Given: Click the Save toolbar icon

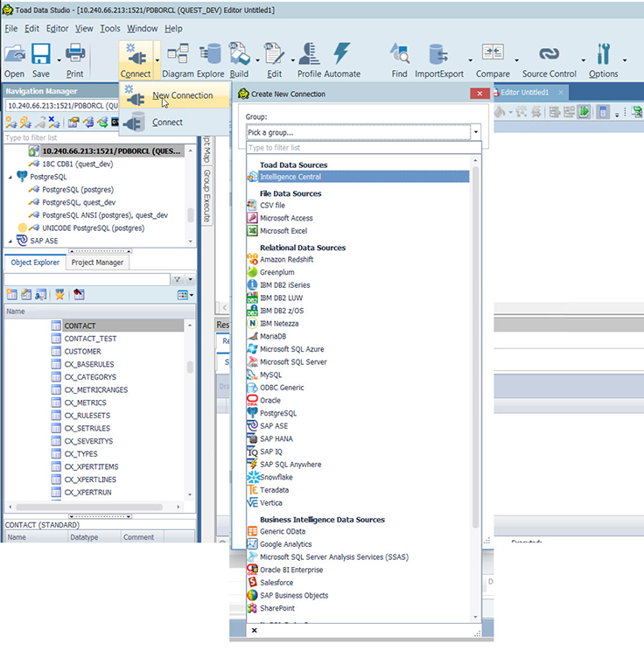Looking at the screenshot, I should click(x=41, y=60).
